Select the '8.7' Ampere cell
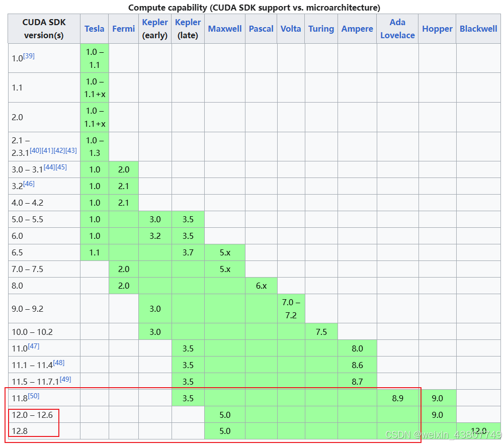 tap(357, 382)
